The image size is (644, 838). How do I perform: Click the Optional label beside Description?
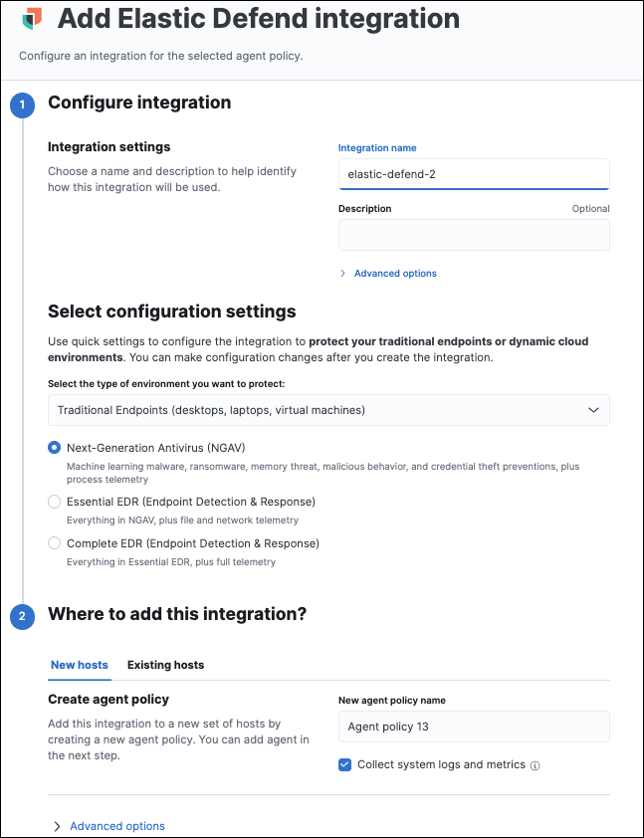click(x=591, y=208)
